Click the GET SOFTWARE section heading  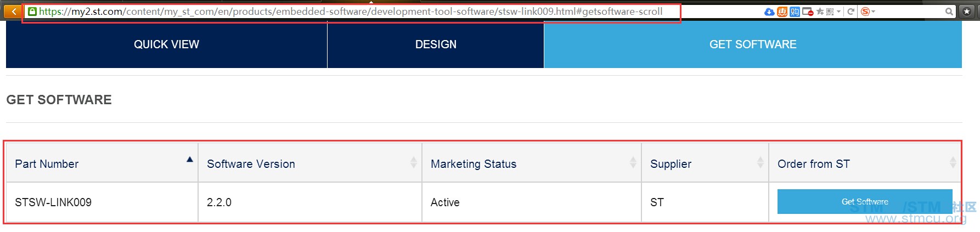pos(59,99)
